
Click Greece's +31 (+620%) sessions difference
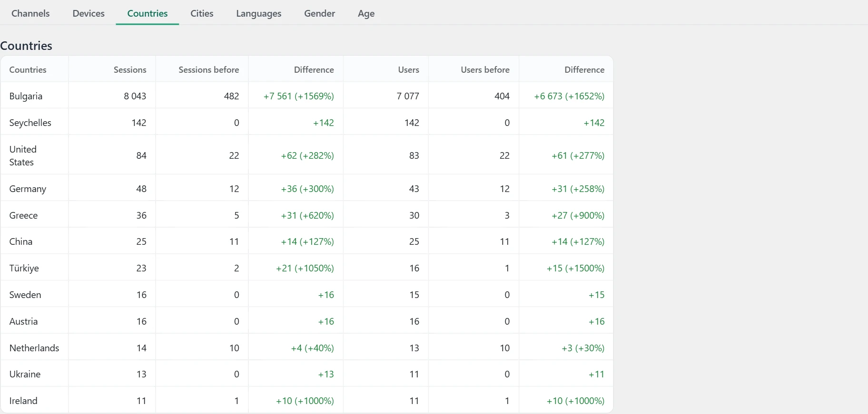[307, 215]
